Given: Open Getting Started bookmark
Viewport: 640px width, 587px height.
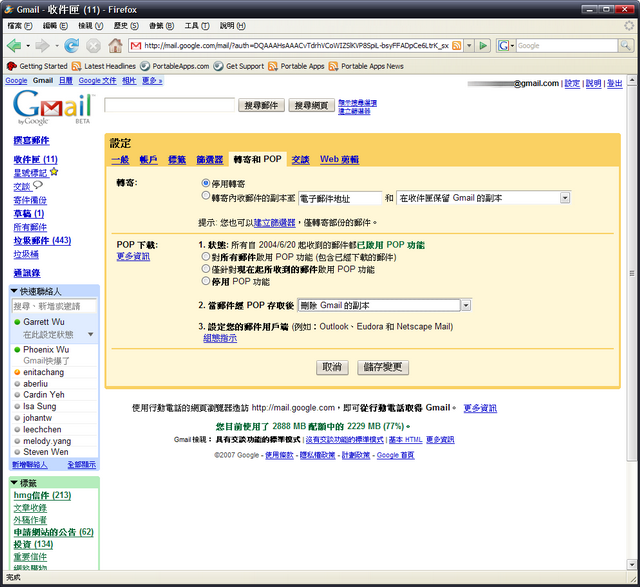Looking at the screenshot, I should [37, 66].
